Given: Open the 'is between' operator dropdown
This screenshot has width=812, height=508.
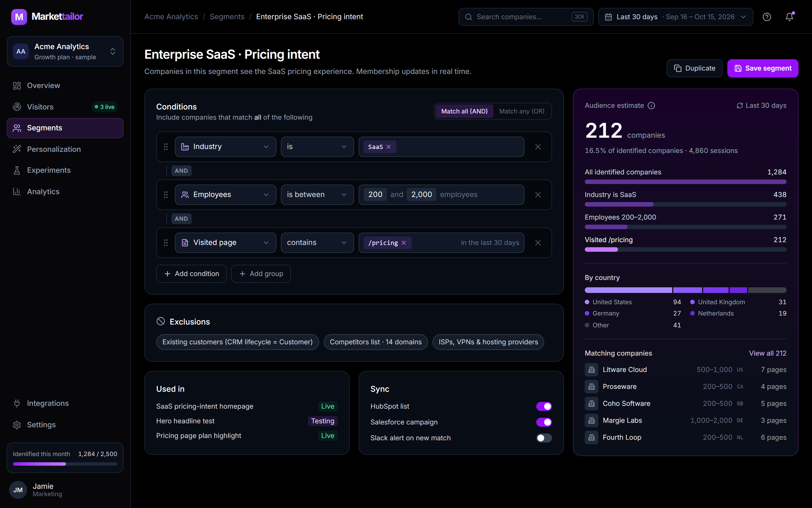Looking at the screenshot, I should click(317, 195).
